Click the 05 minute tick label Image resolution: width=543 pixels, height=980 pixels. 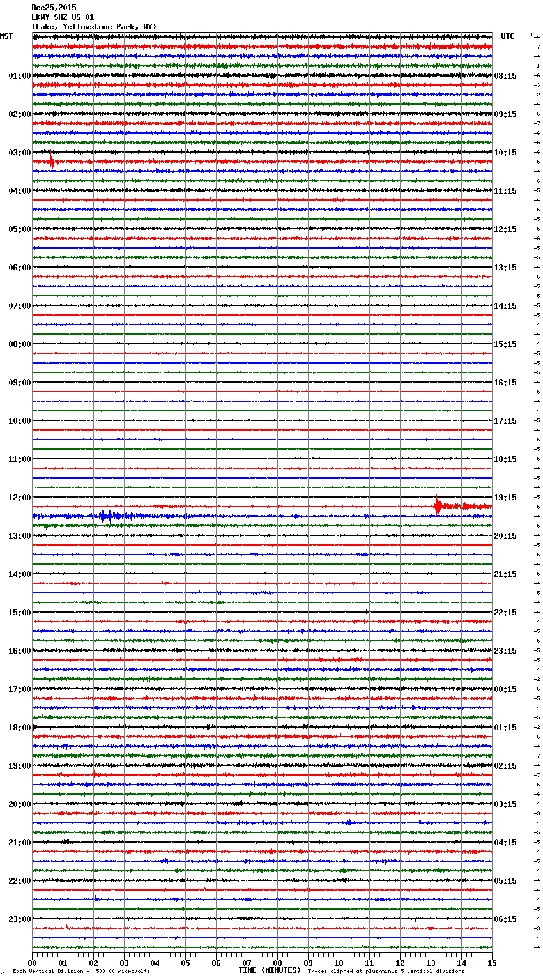(x=185, y=963)
